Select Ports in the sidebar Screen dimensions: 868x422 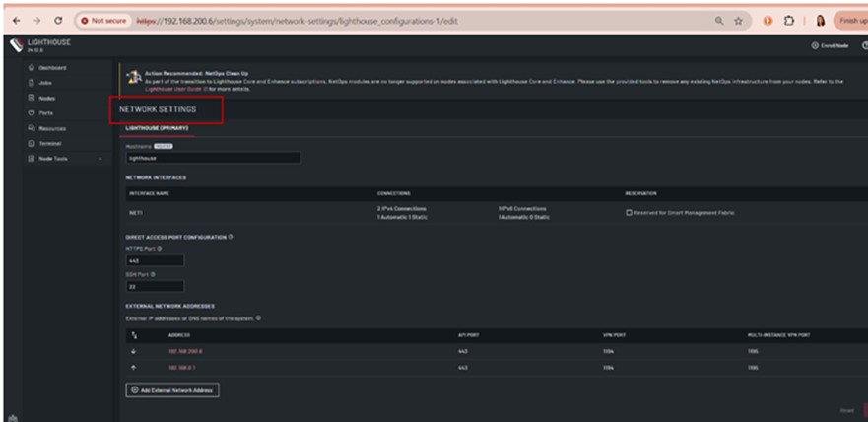46,113
